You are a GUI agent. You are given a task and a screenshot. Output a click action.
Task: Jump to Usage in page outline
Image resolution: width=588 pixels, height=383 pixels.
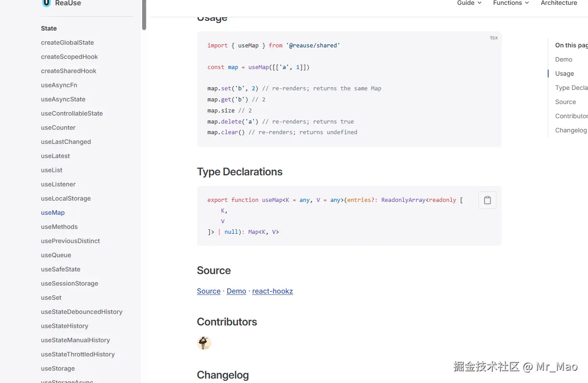(x=565, y=74)
